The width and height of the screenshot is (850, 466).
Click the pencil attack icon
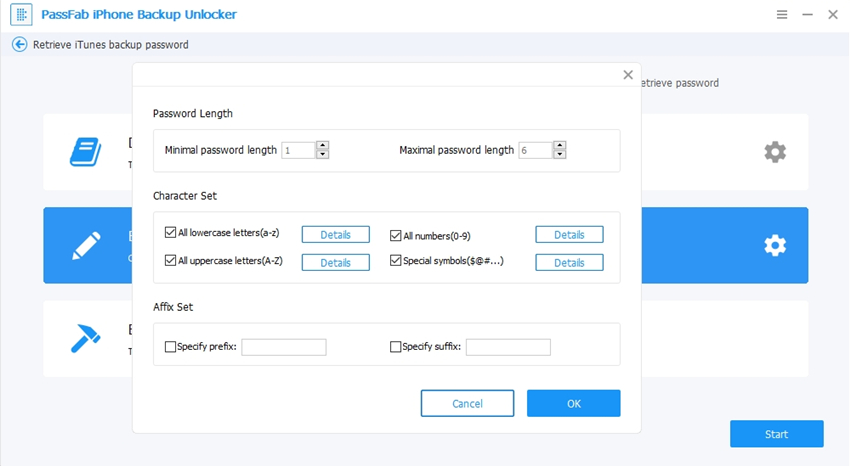pyautogui.click(x=85, y=246)
